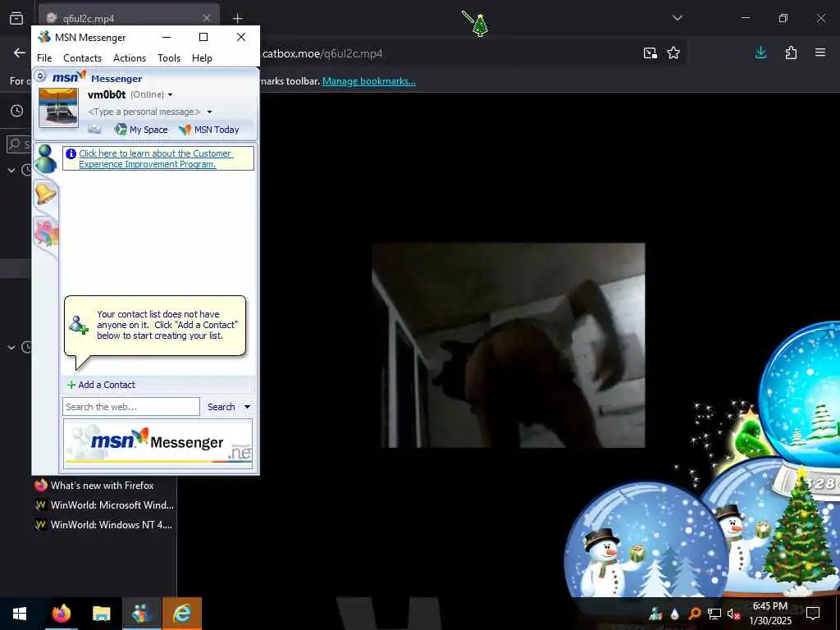Open the Actions menu in MSN Messenger
Screen dimensions: 840x630
130,58
